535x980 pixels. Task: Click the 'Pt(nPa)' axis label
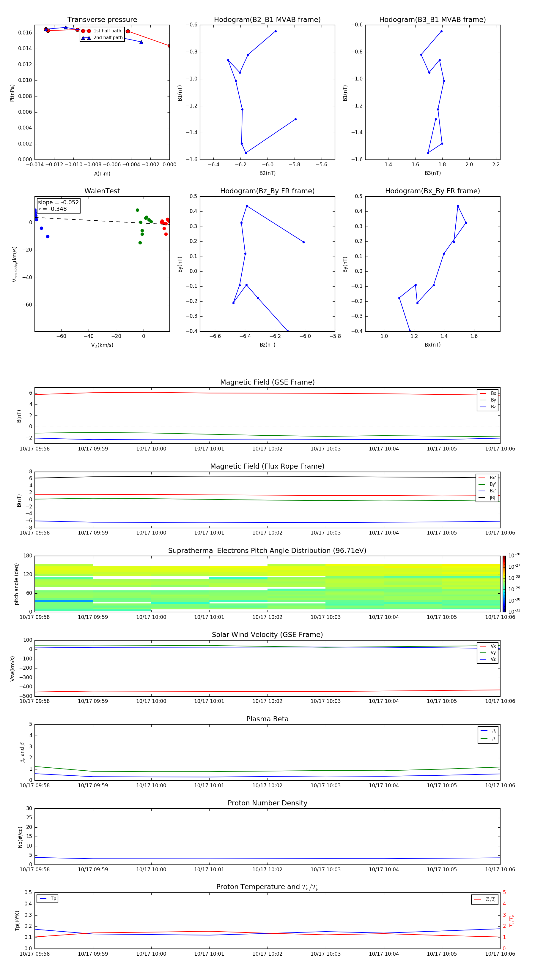[x=12, y=92]
